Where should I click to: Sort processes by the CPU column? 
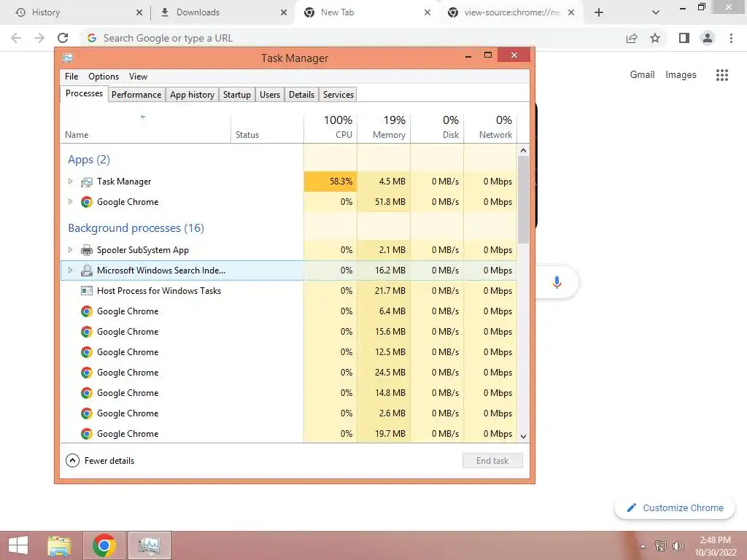pyautogui.click(x=330, y=128)
